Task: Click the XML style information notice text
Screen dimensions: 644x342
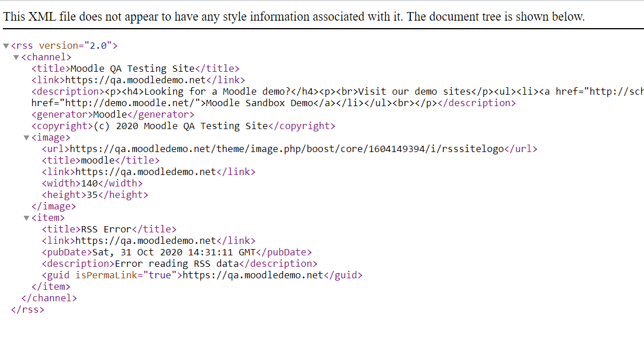Action: click(294, 17)
